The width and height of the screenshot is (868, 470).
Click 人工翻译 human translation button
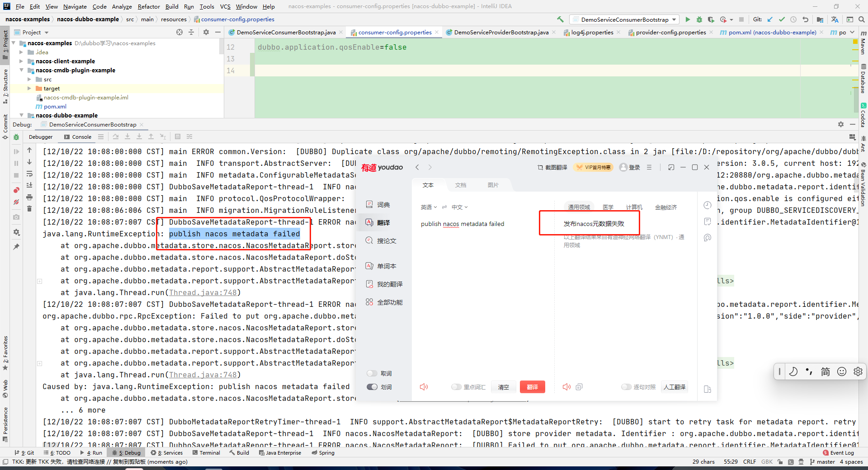pyautogui.click(x=675, y=387)
